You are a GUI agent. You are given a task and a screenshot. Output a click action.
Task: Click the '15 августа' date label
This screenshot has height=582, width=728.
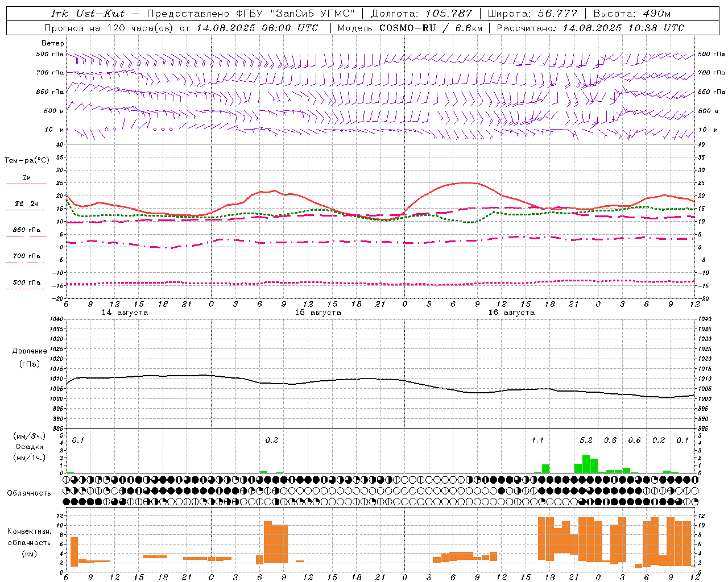click(x=318, y=312)
